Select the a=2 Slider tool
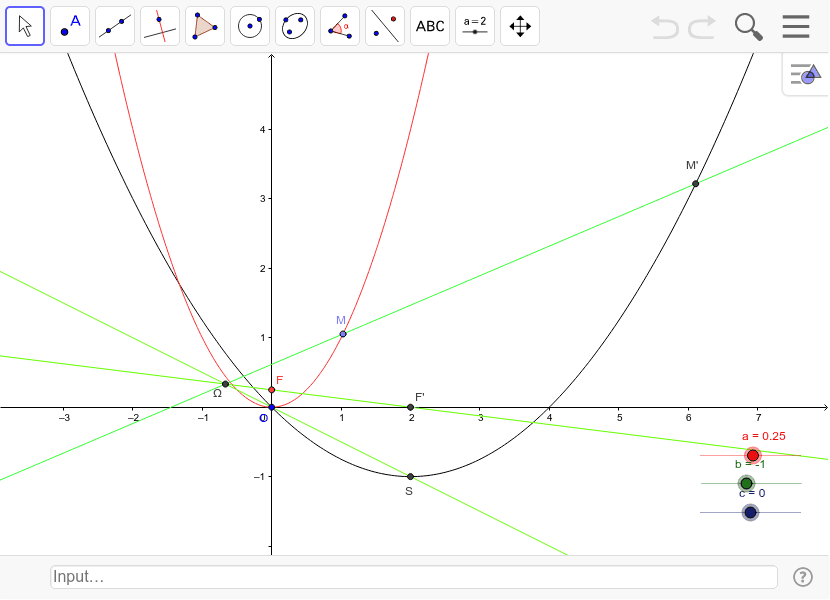Image resolution: width=830 pixels, height=600 pixels. coord(475,26)
